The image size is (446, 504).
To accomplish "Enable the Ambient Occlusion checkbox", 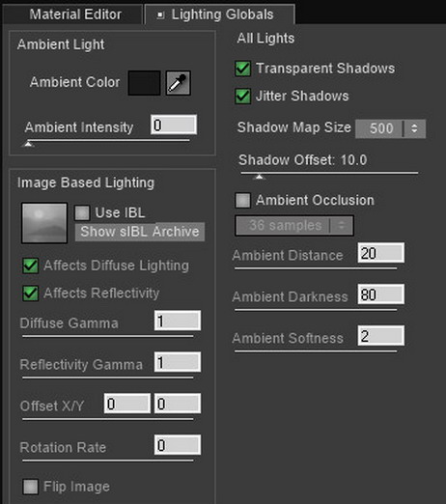I will pos(243,200).
